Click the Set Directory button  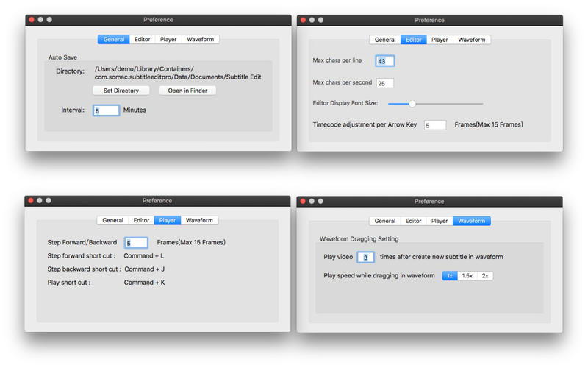point(121,91)
